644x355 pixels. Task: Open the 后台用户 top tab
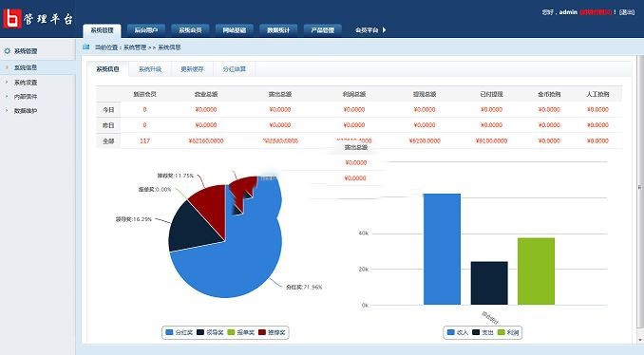[x=146, y=30]
